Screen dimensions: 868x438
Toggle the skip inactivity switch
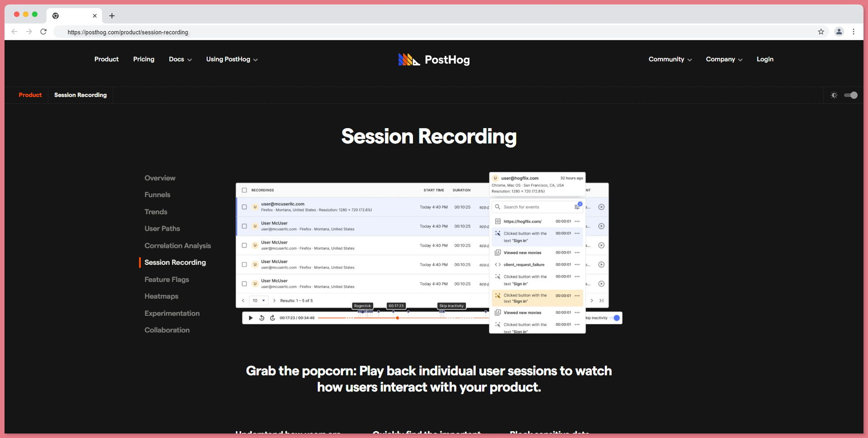point(615,318)
